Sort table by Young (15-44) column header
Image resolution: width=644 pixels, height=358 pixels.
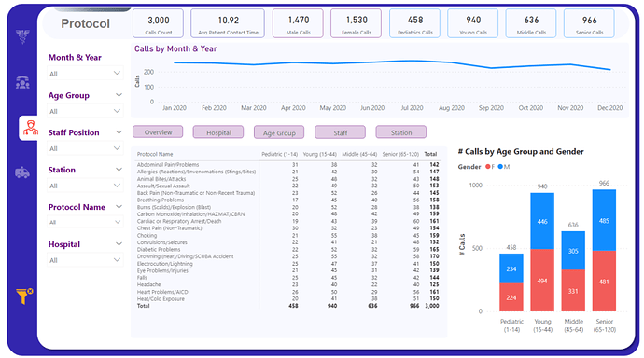[319, 154]
